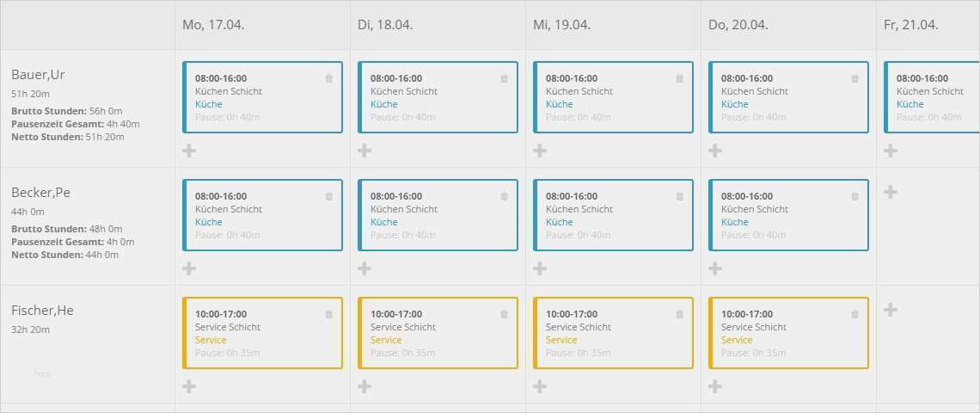Delete Bauer's Monday 08:00-16:00 kitchen shift
This screenshot has height=413, width=980.
click(329, 78)
